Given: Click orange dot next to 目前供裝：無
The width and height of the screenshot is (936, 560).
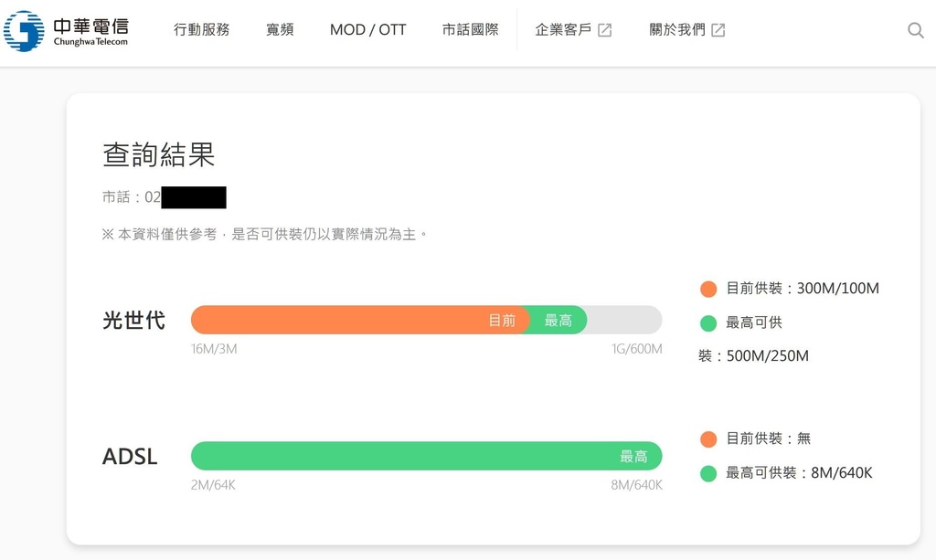Looking at the screenshot, I should 708,438.
